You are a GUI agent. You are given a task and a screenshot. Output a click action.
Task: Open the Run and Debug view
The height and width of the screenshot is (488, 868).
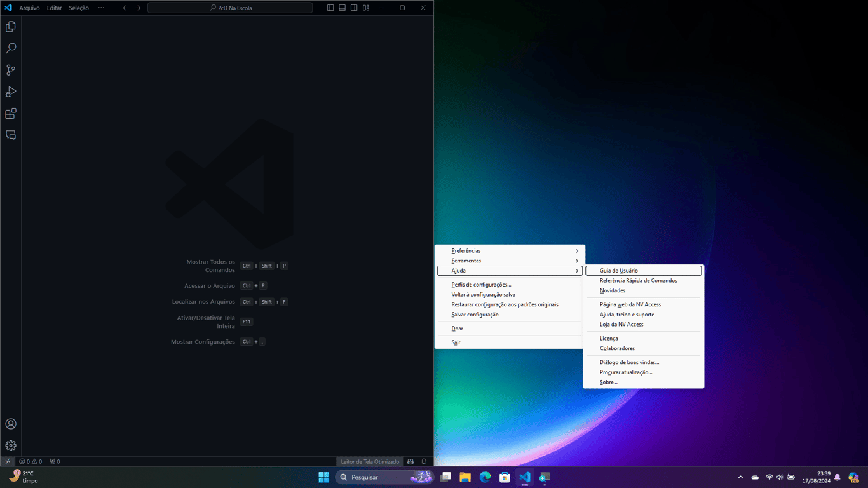pyautogui.click(x=11, y=92)
